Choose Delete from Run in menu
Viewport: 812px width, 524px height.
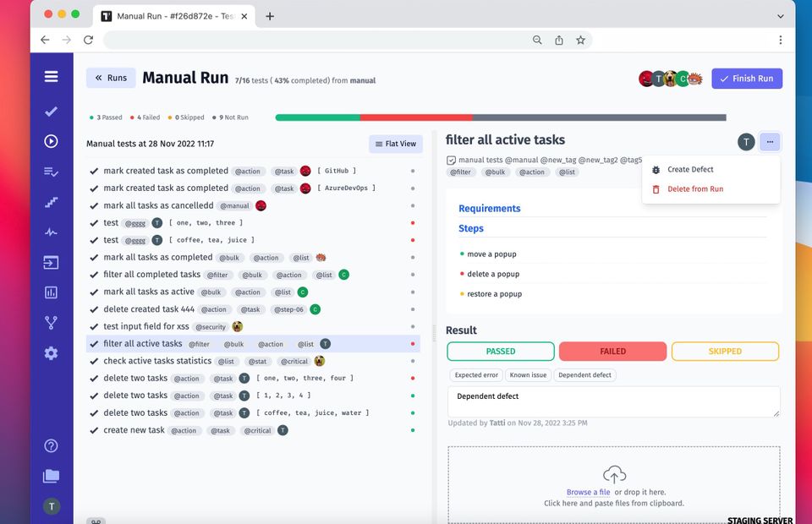pos(695,188)
